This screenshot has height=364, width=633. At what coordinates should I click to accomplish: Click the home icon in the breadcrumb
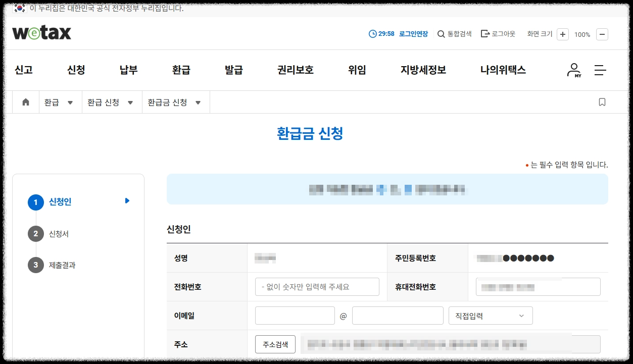25,102
